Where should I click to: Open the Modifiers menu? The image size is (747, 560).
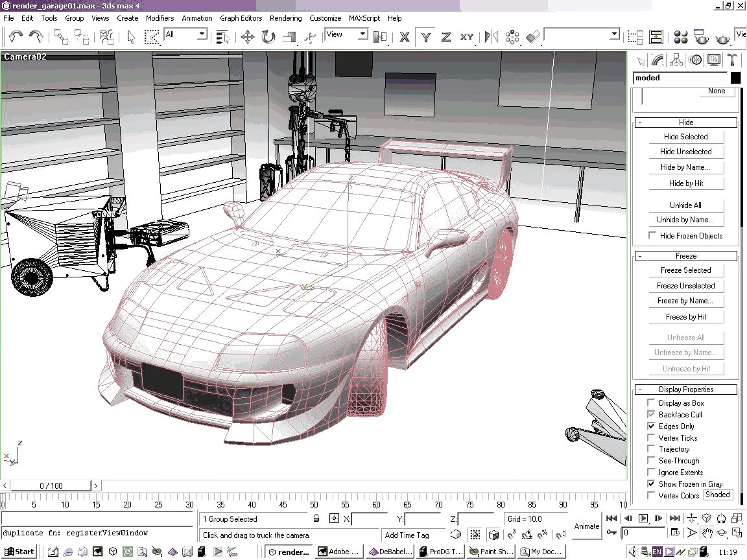160,18
